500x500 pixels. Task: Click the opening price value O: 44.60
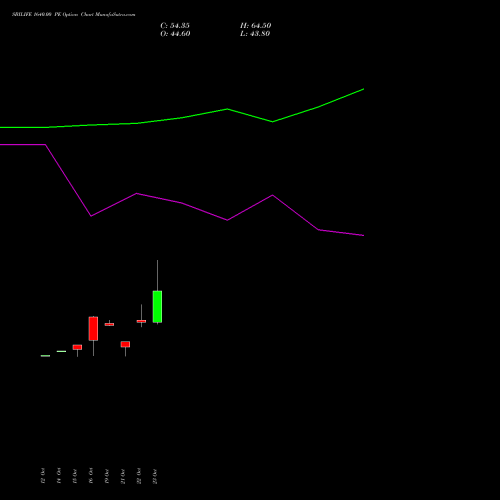175,34
